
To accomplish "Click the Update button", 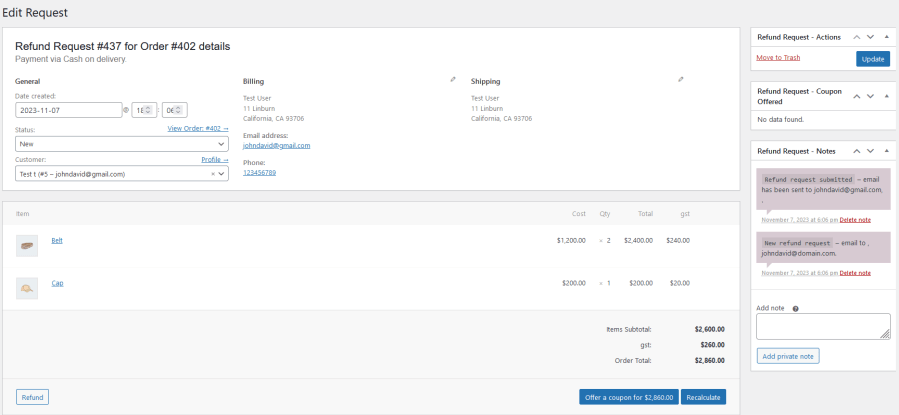I will [873, 59].
